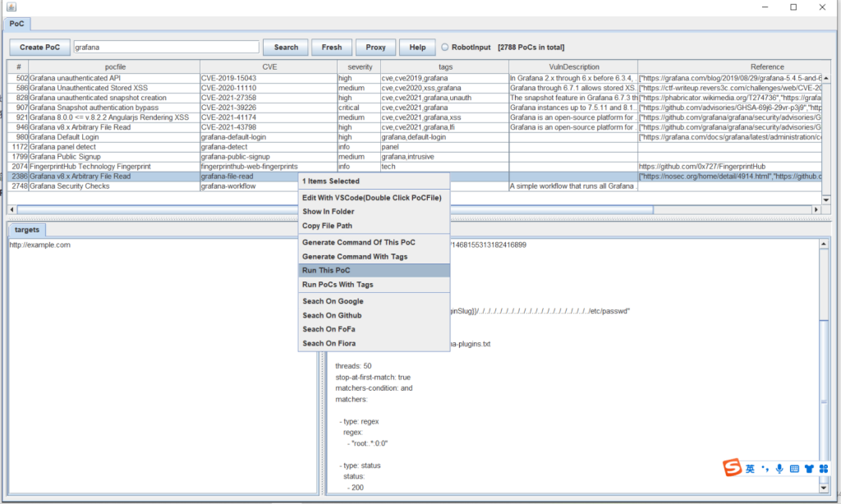Switch to the PoC tab
The height and width of the screenshot is (504, 841).
tap(16, 24)
